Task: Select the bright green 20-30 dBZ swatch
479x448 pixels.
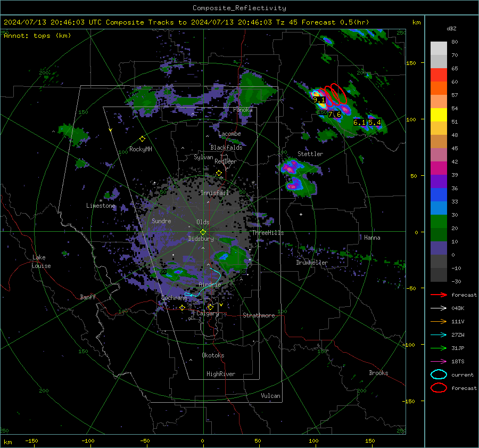Action: tap(439, 222)
